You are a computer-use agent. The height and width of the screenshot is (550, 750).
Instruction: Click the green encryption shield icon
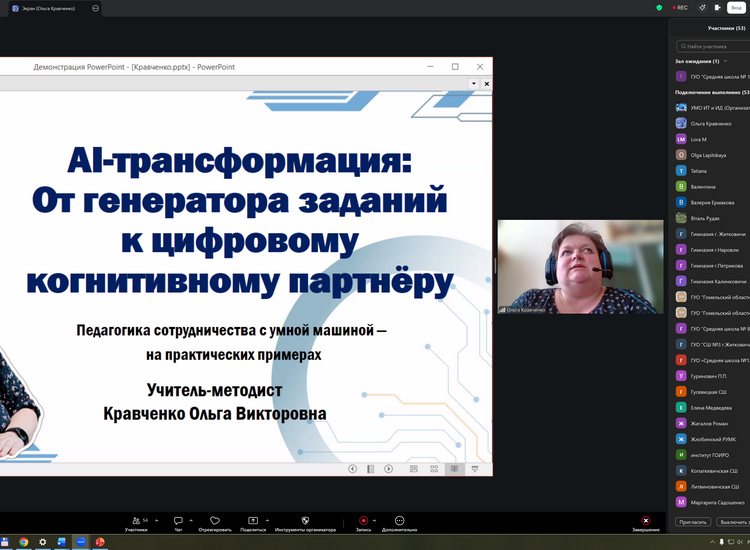click(659, 7)
